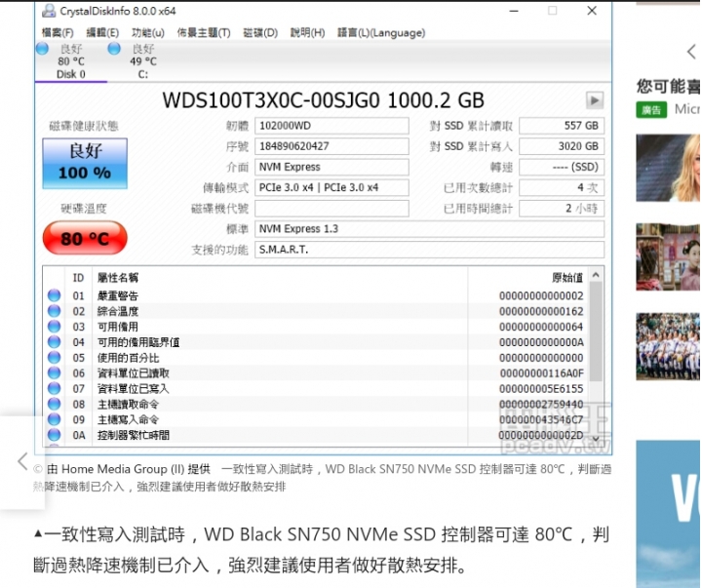Image resolution: width=702 pixels, height=588 pixels.
Task: Click the total reads value 557 GB
Action: tap(562, 126)
